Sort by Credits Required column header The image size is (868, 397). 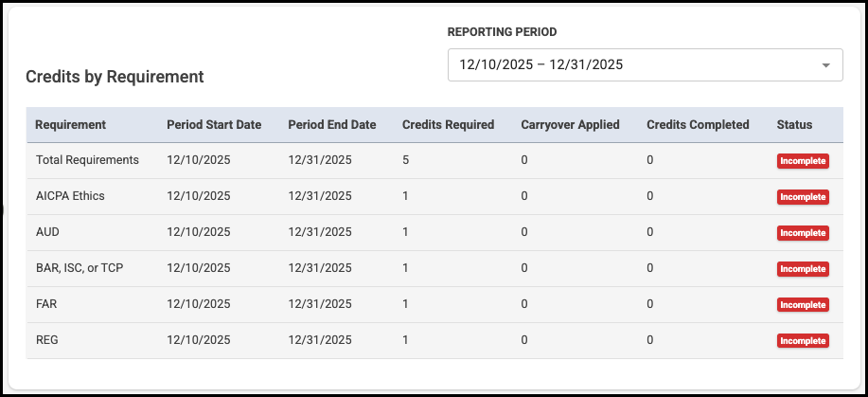pos(448,125)
